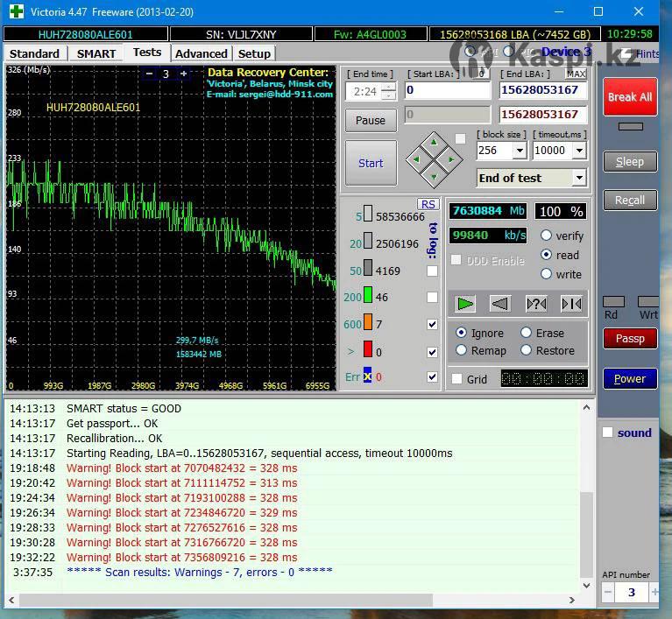Screen dimensions: 672x619
Task: Open the timeout ms dropdown
Action: pos(579,151)
